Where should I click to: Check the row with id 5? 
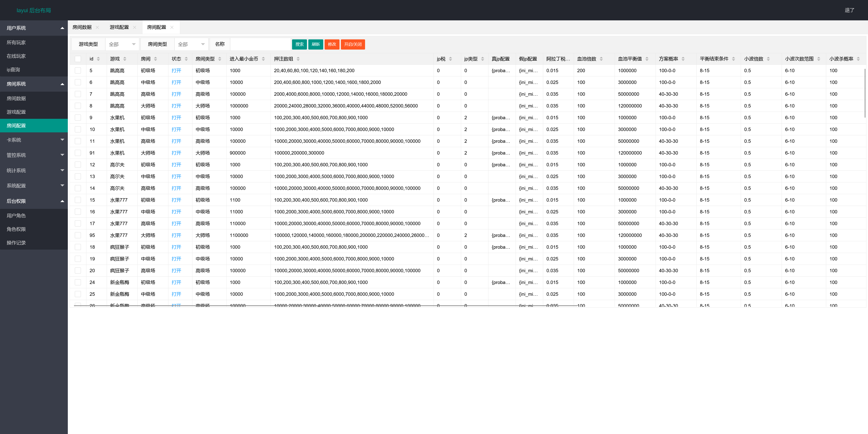[x=78, y=70]
